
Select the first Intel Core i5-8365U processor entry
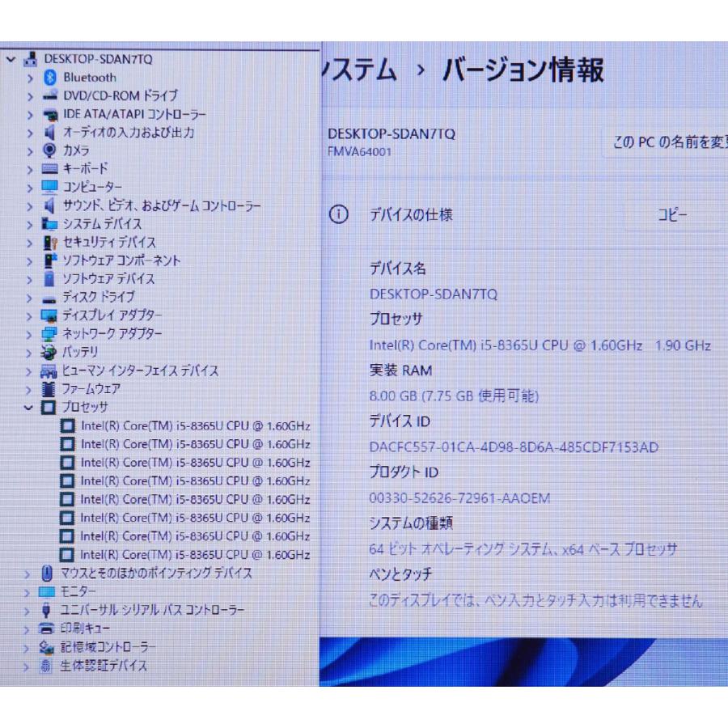[x=195, y=425]
